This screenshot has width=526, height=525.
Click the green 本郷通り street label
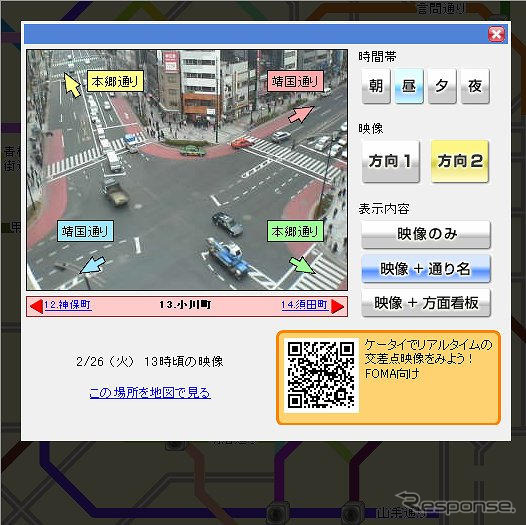click(295, 231)
